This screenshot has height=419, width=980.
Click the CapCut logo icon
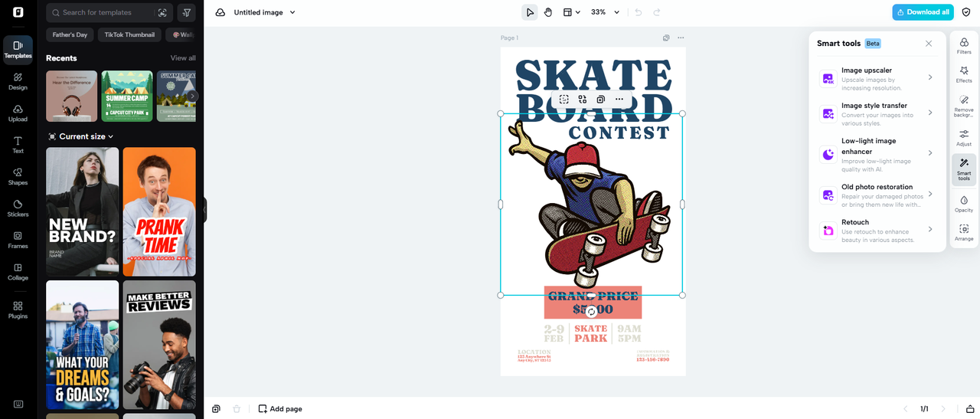click(18, 12)
